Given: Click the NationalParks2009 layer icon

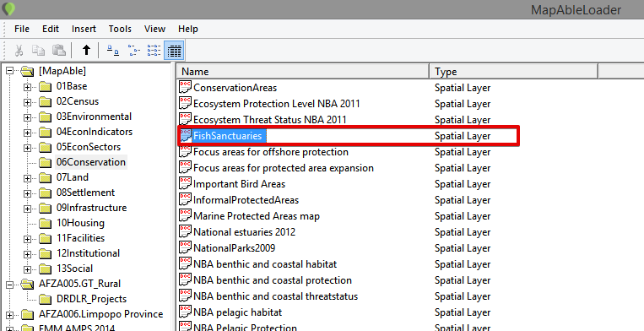Looking at the screenshot, I should [x=185, y=247].
